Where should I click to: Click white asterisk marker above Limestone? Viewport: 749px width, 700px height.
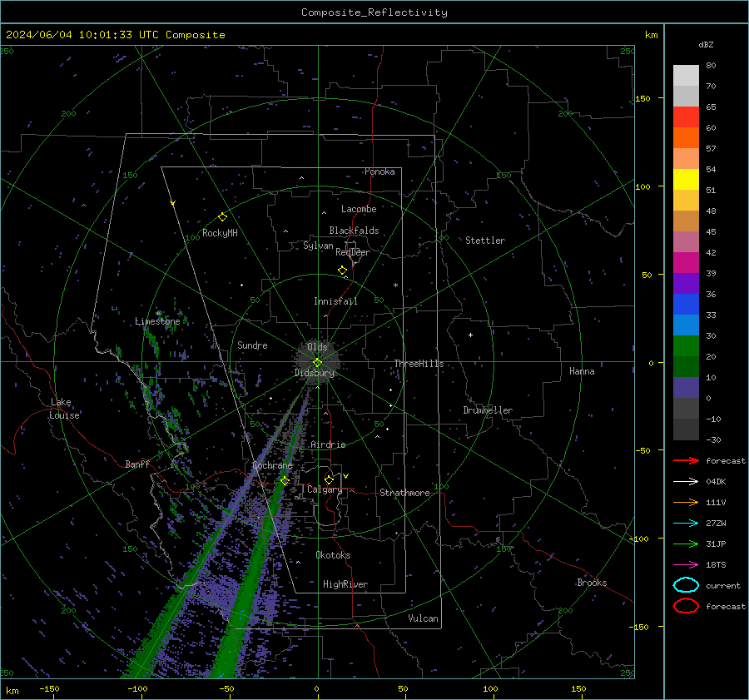tap(158, 314)
